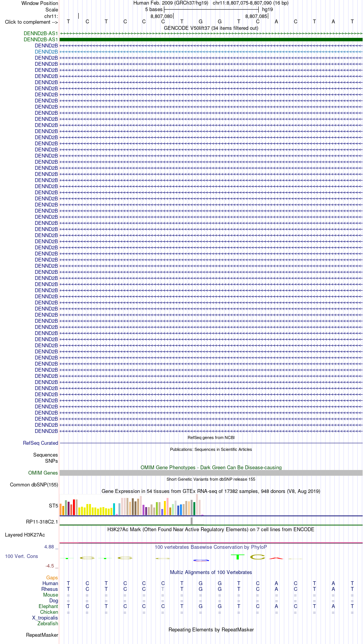Viewport: 363px width, 644px height.
Task: Click the DENND2B-AS1 label beside the thick green bar
Action: (41, 39)
